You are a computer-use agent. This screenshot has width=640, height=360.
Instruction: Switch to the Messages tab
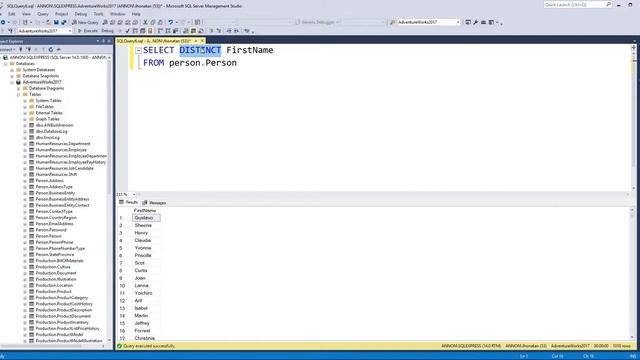pyautogui.click(x=154, y=203)
